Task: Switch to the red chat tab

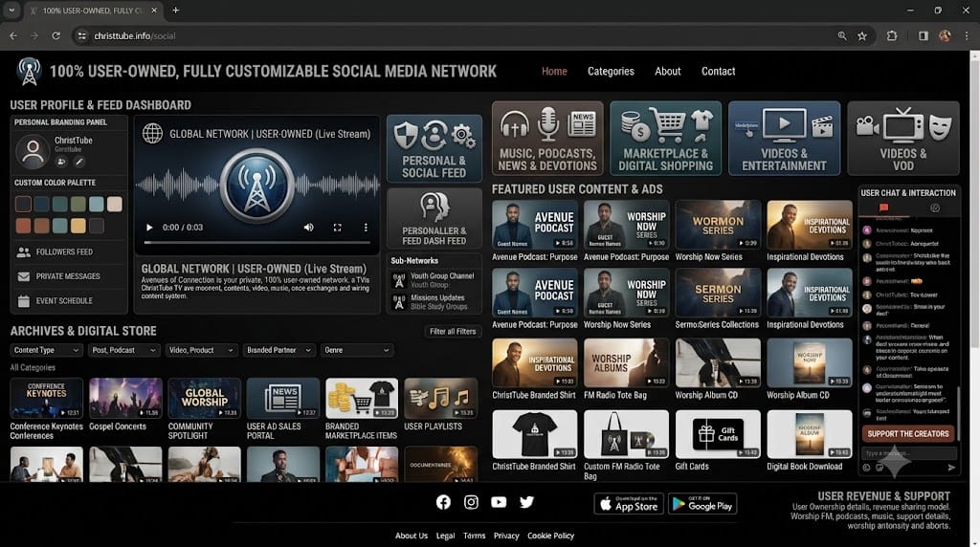Action: click(883, 208)
